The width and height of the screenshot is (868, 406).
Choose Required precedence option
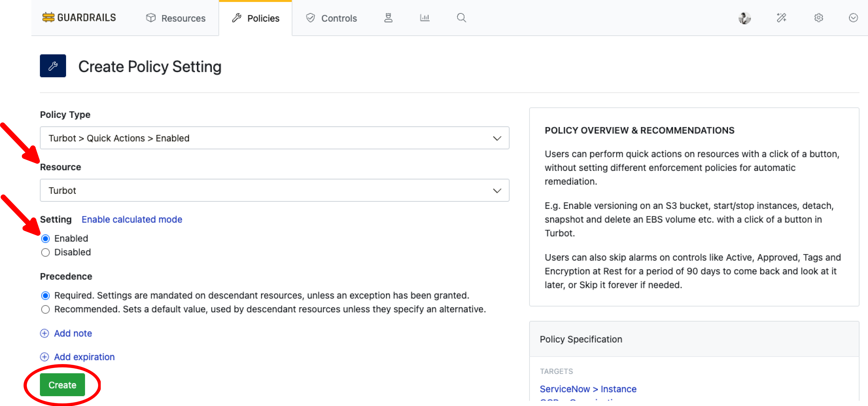point(45,296)
